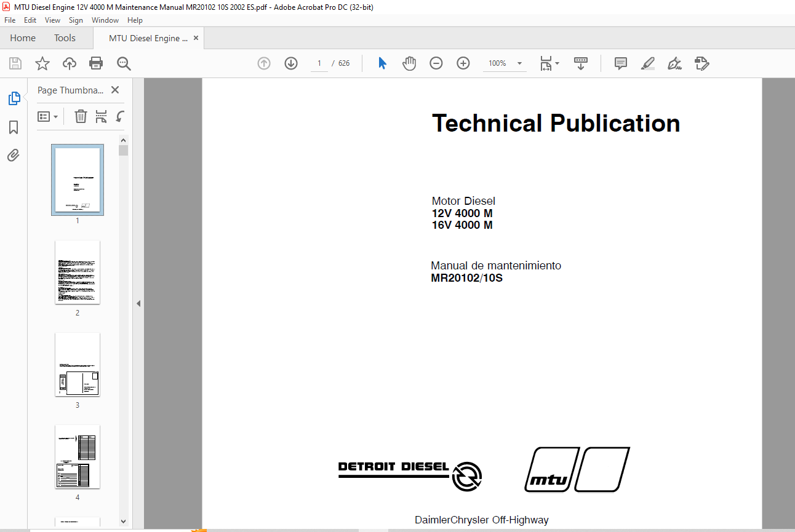Add file to starred with star icon

coord(42,63)
